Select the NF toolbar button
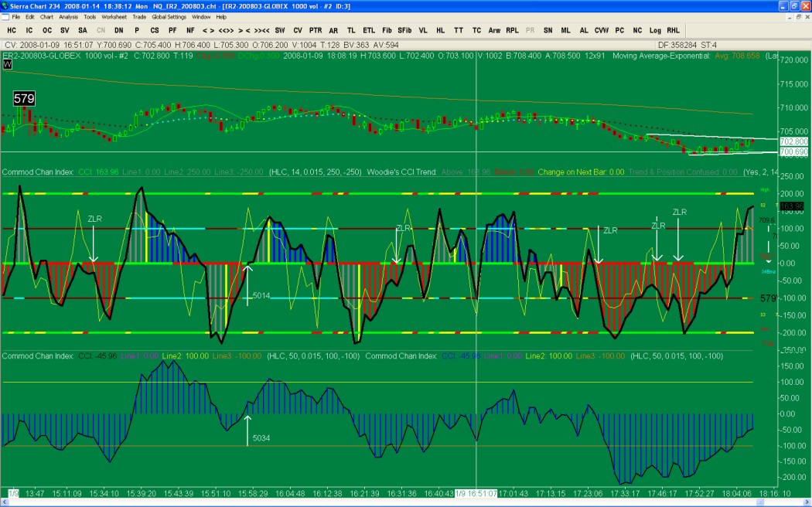The height and width of the screenshot is (507, 812). coord(190,30)
